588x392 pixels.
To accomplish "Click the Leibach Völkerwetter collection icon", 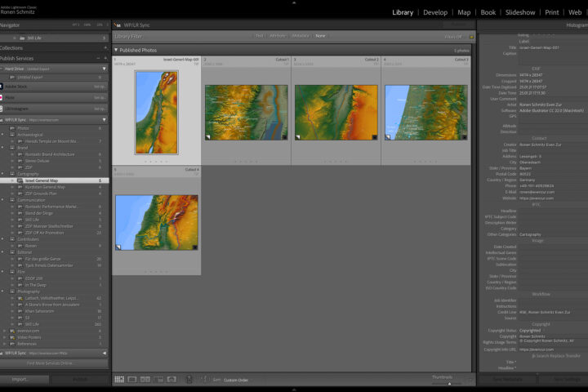I will [x=20, y=298].
